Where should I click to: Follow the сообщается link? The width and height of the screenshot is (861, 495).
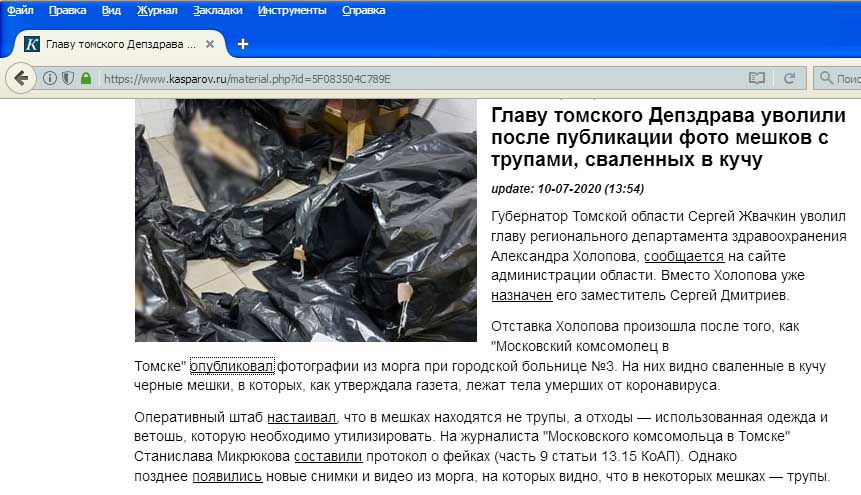point(684,257)
